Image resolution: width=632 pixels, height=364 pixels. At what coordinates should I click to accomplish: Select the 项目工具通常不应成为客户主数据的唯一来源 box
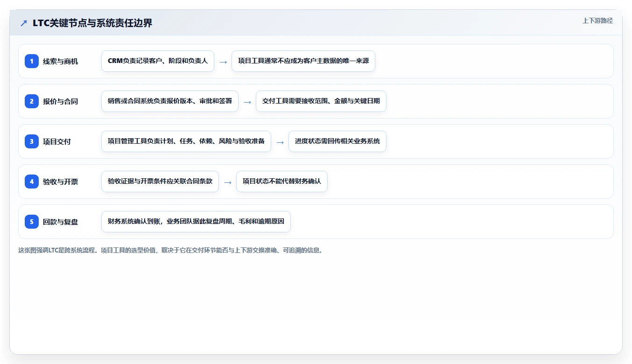pyautogui.click(x=303, y=61)
